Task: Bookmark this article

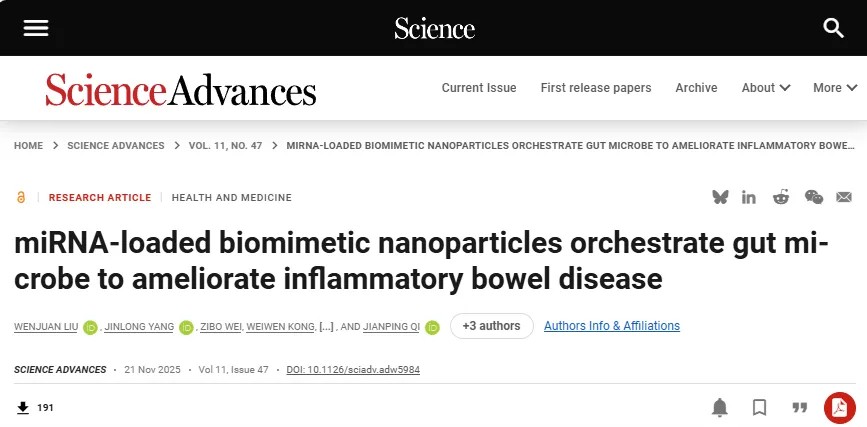Action: tap(760, 407)
